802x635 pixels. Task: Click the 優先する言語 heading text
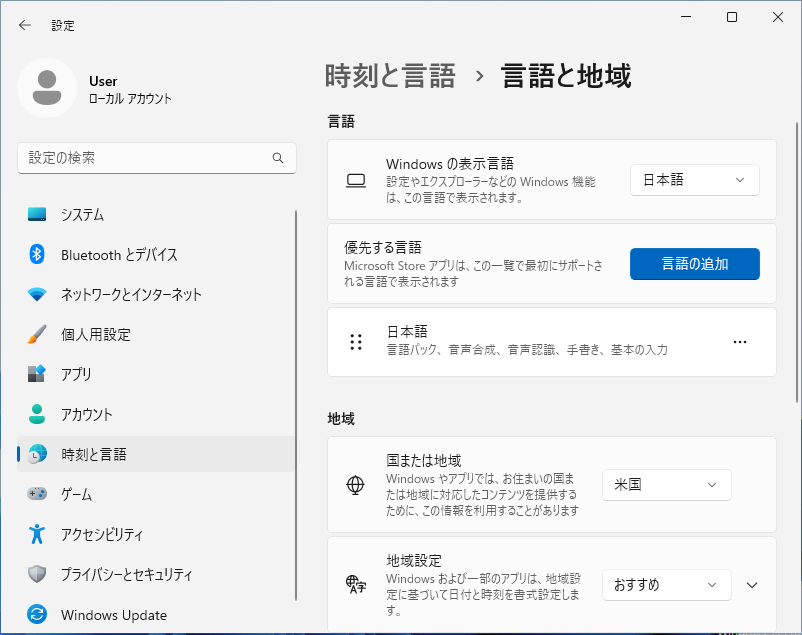click(383, 248)
